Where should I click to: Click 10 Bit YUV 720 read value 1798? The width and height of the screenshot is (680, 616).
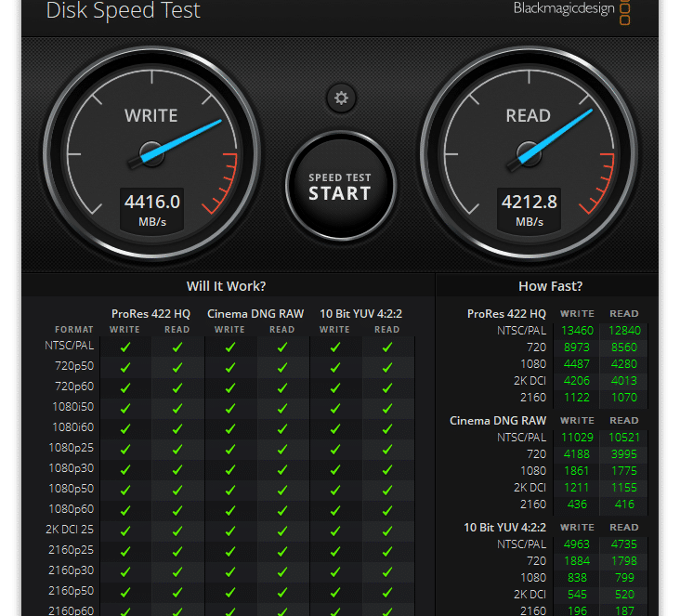(x=624, y=561)
